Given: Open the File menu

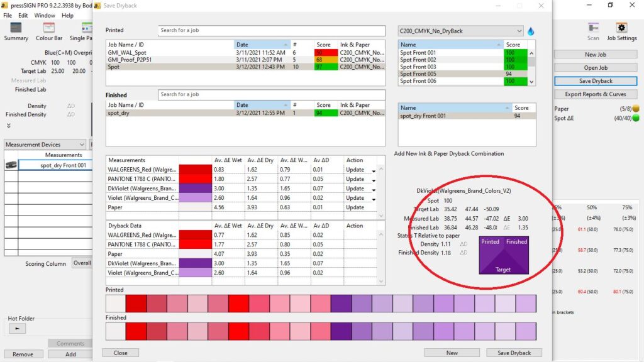Looking at the screenshot, I should pyautogui.click(x=8, y=15).
